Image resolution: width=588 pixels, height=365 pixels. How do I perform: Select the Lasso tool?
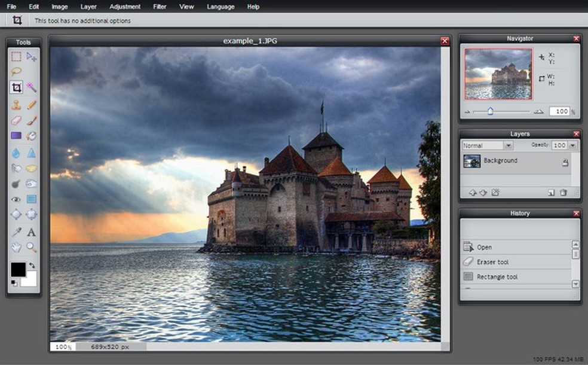click(x=16, y=72)
